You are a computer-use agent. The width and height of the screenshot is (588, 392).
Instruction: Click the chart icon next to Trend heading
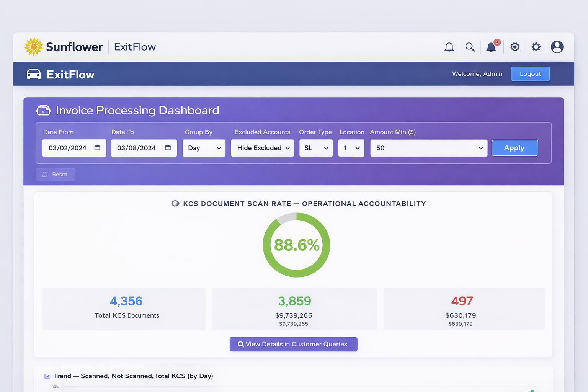47,376
